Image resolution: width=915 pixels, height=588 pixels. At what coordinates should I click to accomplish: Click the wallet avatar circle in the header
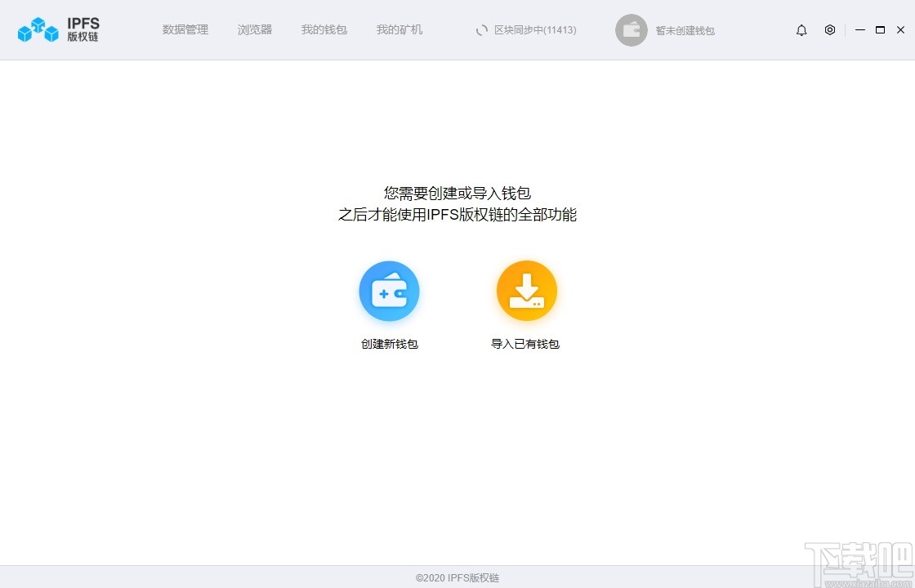(631, 30)
